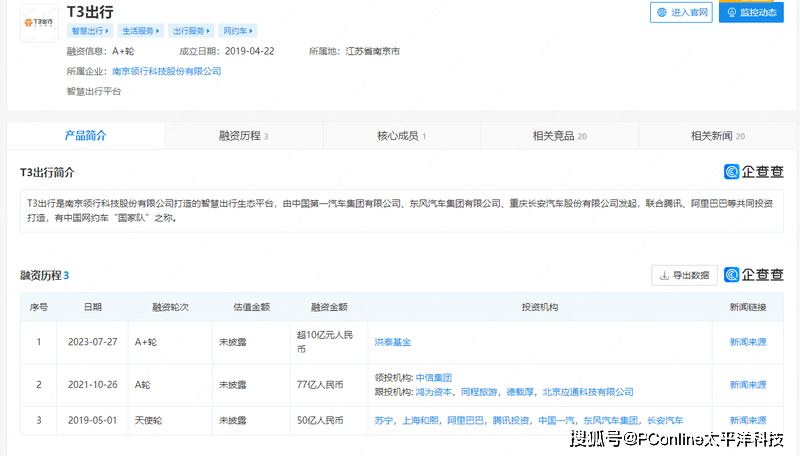Click the 所属地 江苏省南京市 text
Image resolution: width=800 pixels, height=456 pixels.
(x=354, y=51)
